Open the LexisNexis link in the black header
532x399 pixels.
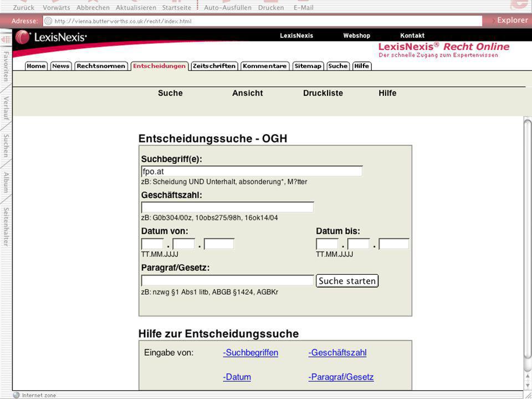coord(296,35)
